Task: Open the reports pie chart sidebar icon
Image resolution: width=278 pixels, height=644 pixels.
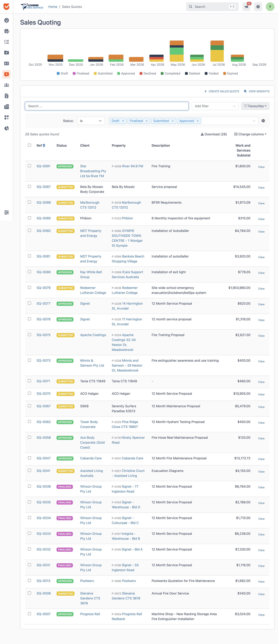Action: [x=6, y=128]
